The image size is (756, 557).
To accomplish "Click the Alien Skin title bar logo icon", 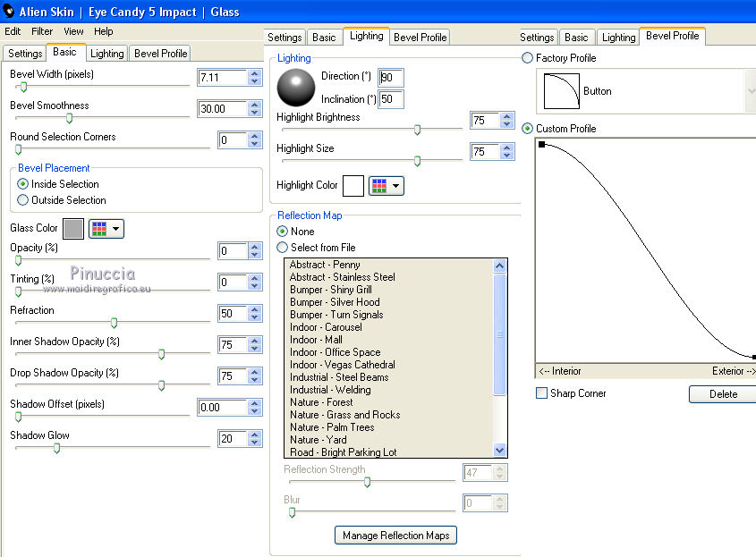I will click(8, 13).
